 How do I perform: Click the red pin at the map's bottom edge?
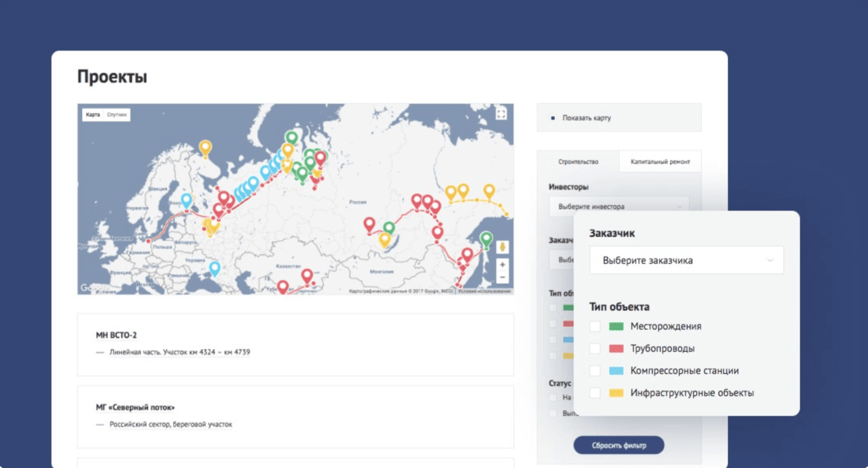click(282, 287)
